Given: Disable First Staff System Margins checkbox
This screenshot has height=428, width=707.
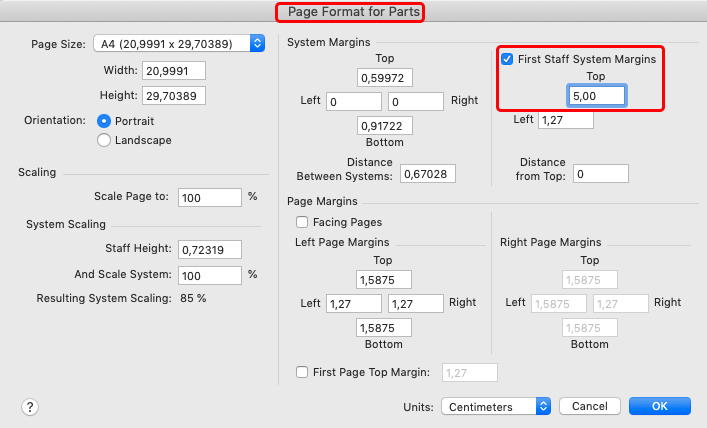Looking at the screenshot, I should tap(507, 59).
